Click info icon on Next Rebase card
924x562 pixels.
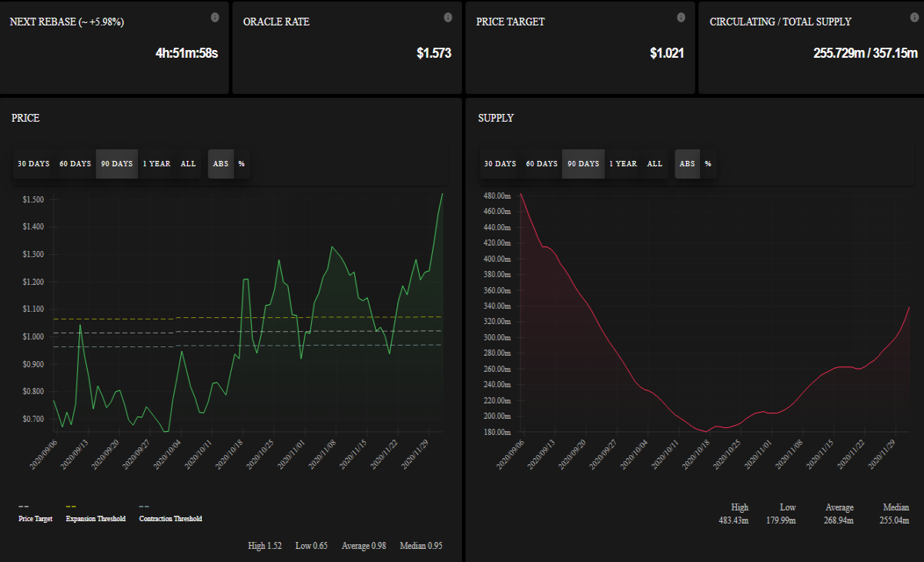pyautogui.click(x=215, y=17)
